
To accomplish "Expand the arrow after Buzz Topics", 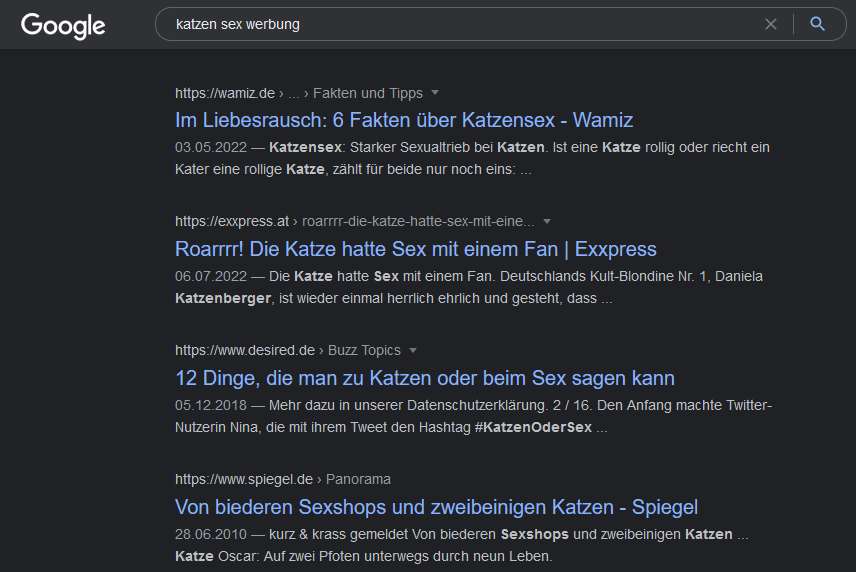I will 413,351.
